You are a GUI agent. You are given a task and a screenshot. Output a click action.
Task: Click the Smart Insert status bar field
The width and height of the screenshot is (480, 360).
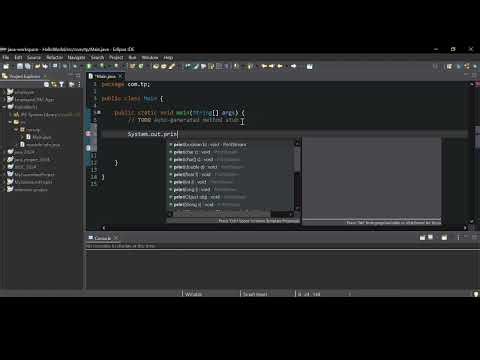255,294
